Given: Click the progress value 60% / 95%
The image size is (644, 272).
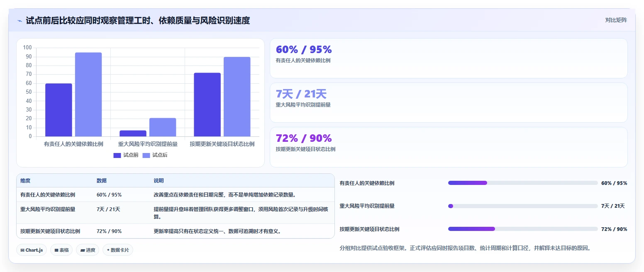Looking at the screenshot, I should [614, 183].
